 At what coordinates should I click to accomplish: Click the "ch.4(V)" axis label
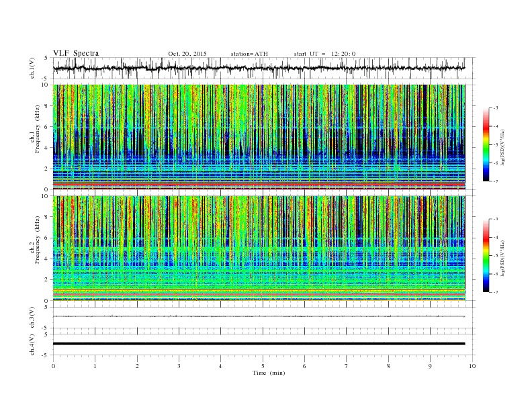[x=32, y=345]
